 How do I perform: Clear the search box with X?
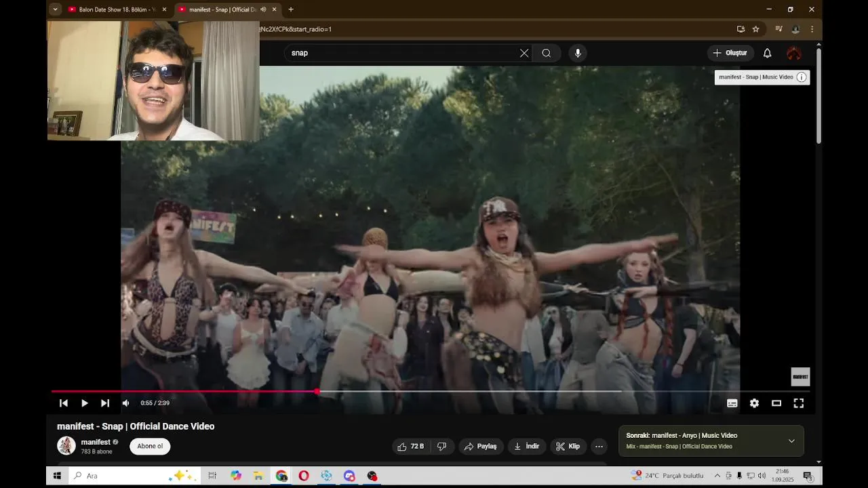point(524,53)
